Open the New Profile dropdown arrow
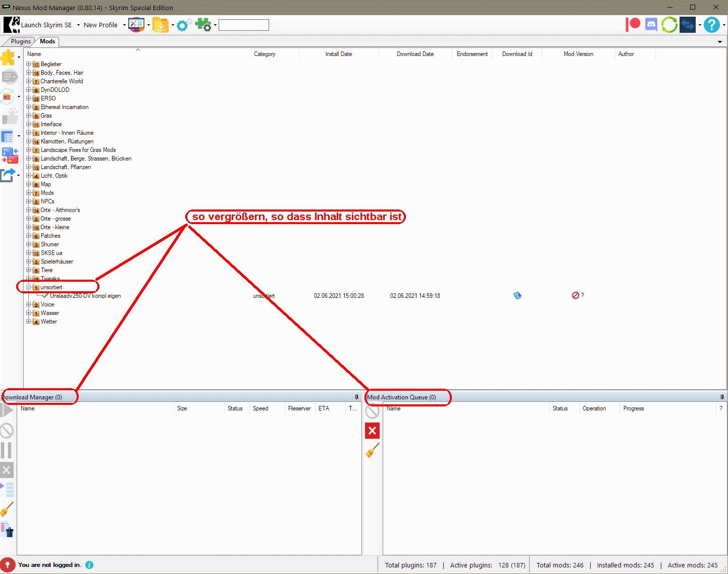Screen dimensions: 728x574 pos(124,25)
